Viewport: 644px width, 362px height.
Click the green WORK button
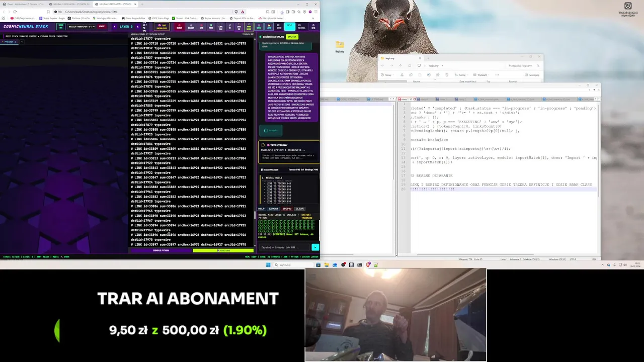click(292, 37)
